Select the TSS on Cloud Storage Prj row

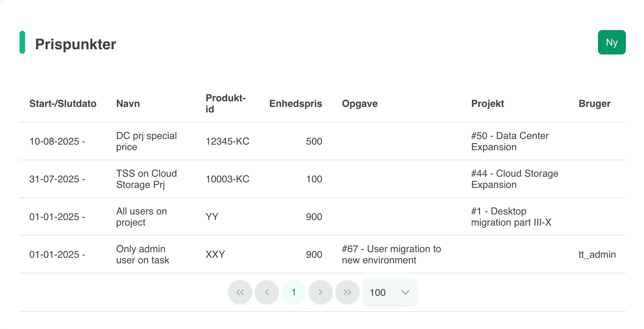[x=147, y=179]
